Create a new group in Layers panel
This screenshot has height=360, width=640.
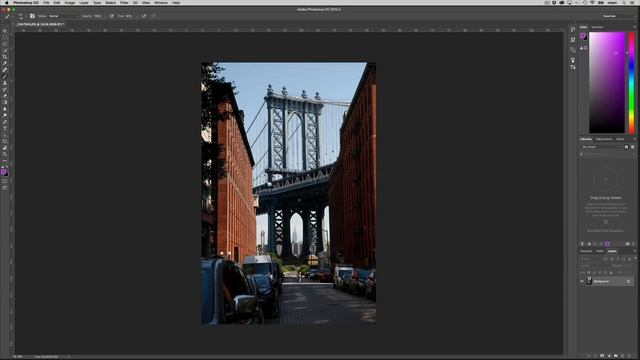(616, 356)
